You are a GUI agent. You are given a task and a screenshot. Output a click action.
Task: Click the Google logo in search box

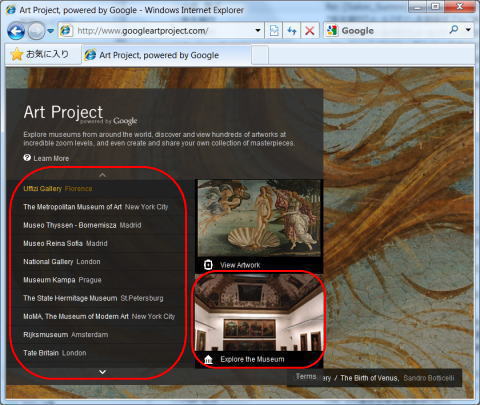(332, 31)
